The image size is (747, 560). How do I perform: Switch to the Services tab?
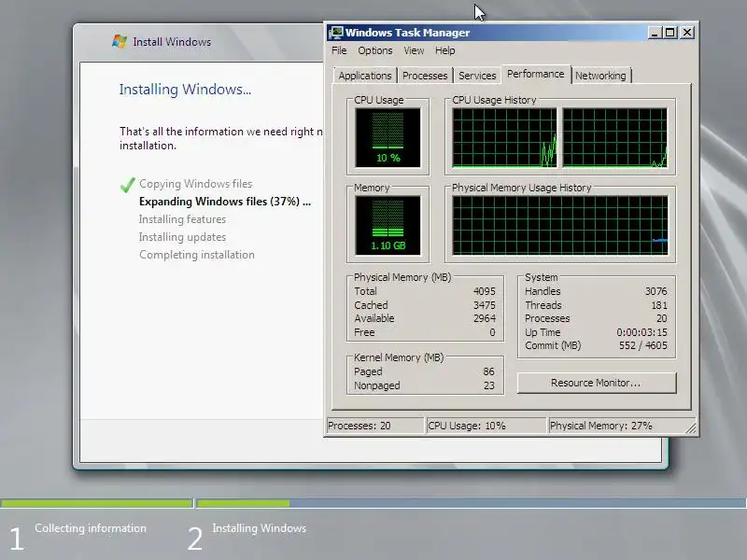tap(477, 76)
